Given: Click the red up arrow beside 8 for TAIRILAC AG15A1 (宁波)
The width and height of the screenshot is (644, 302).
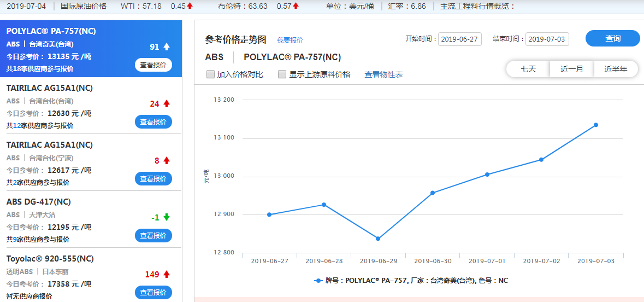Looking at the screenshot, I should [167, 161].
